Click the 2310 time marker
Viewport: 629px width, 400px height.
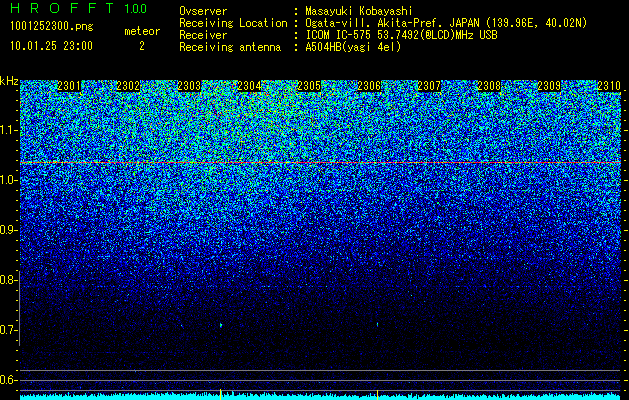[x=609, y=86]
